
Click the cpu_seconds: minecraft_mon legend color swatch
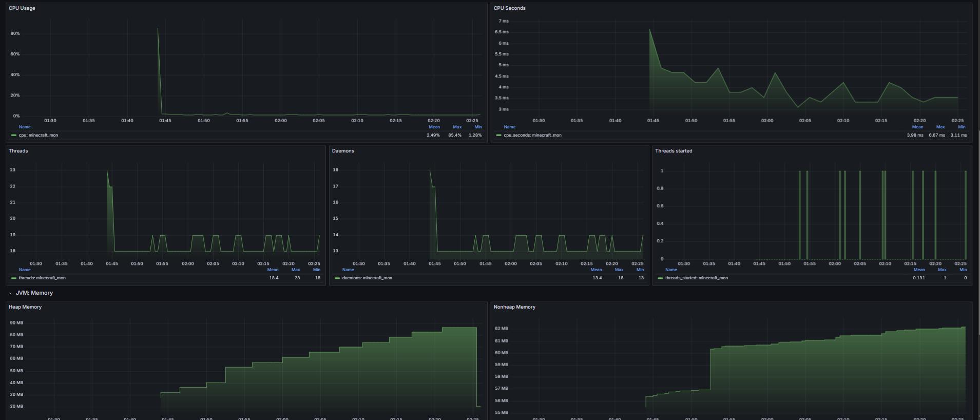[499, 135]
